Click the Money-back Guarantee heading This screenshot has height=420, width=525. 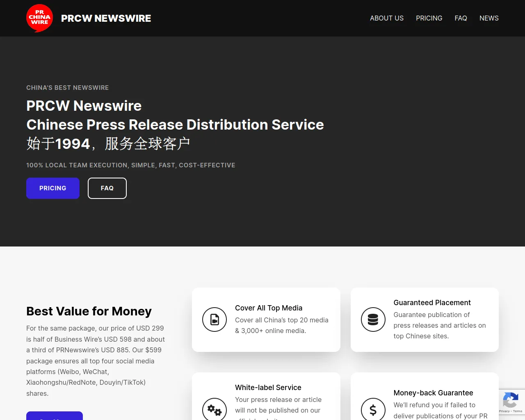pyautogui.click(x=433, y=393)
